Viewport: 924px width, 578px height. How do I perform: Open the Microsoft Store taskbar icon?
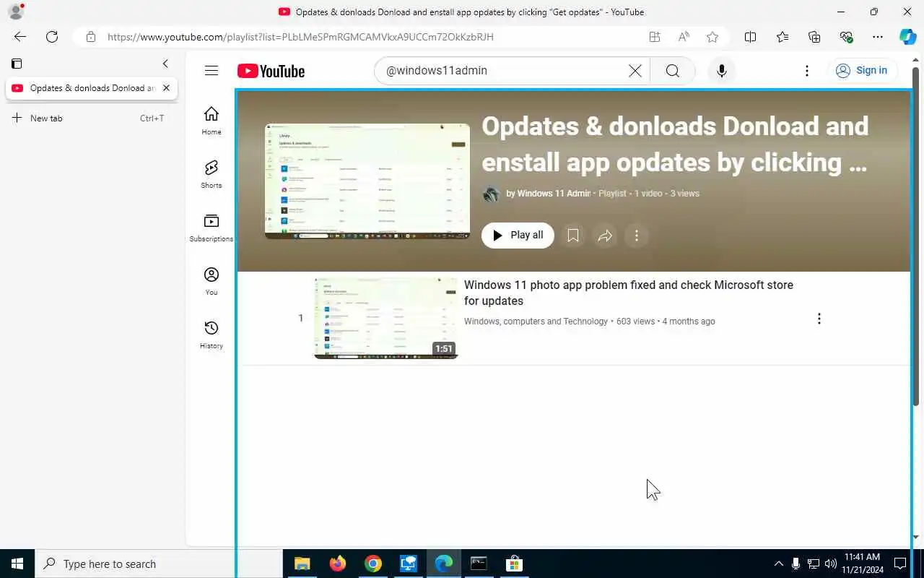pyautogui.click(x=514, y=564)
